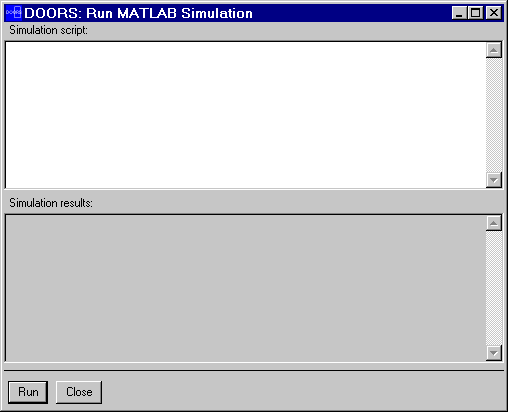Click the Simulation script scrollbar track
Image resolution: width=508 pixels, height=412 pixels.
click(494, 115)
